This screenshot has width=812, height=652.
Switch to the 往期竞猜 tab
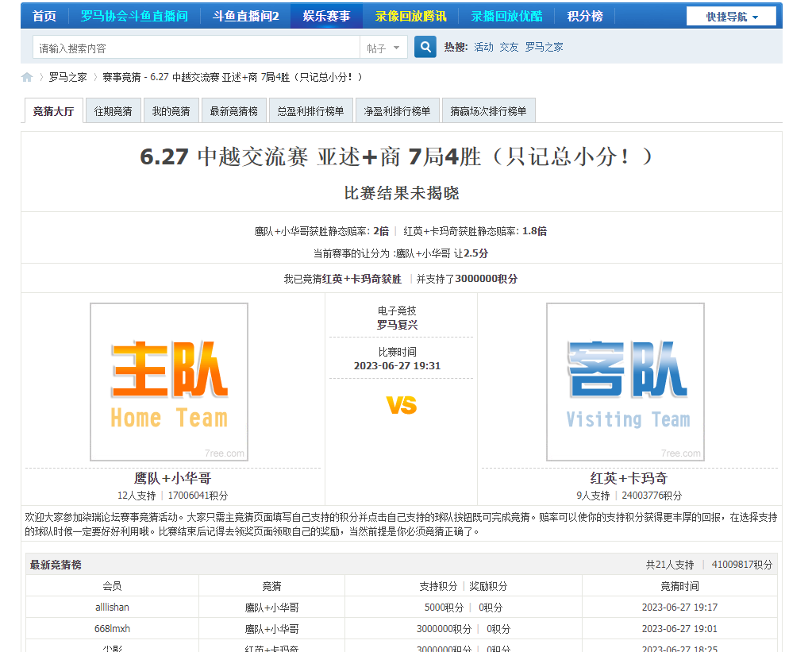pyautogui.click(x=114, y=112)
